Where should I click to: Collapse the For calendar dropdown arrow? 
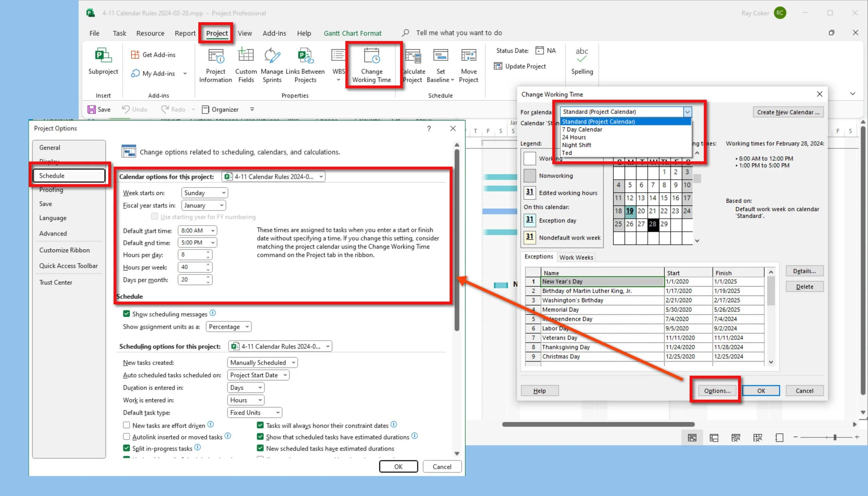click(687, 112)
